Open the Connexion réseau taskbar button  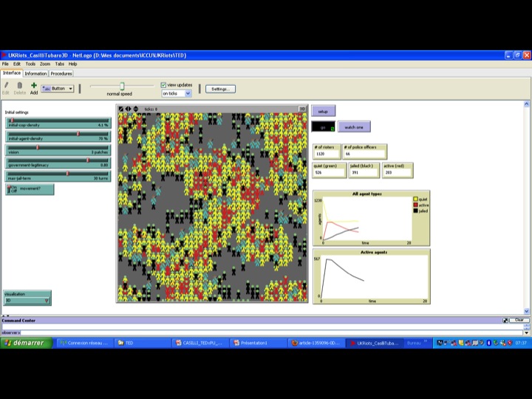[x=84, y=343]
